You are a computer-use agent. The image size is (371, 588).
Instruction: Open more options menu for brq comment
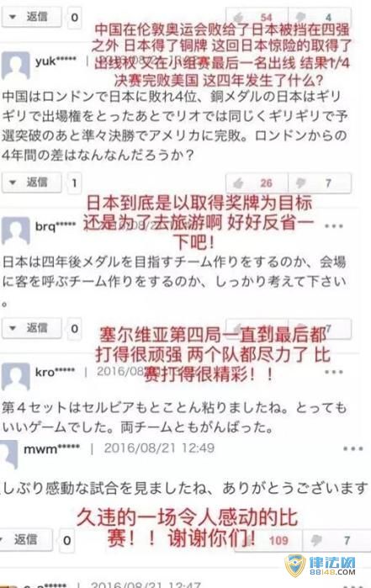tap(333, 226)
